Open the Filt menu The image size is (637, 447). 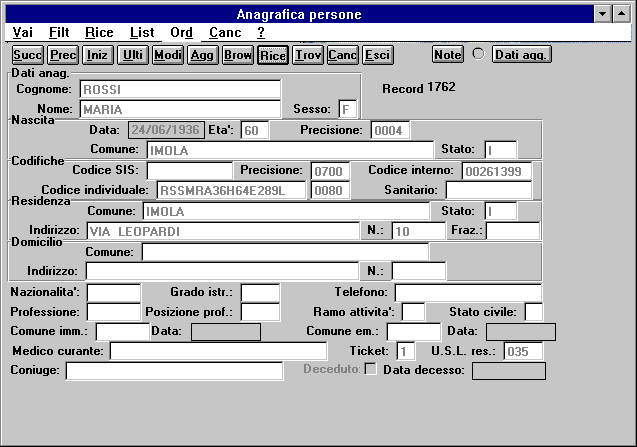59,32
